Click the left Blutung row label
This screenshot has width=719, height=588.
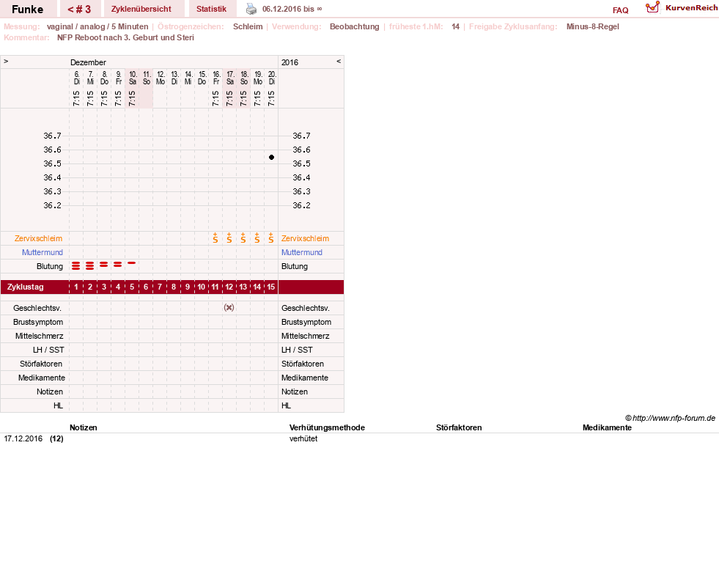click(50, 266)
